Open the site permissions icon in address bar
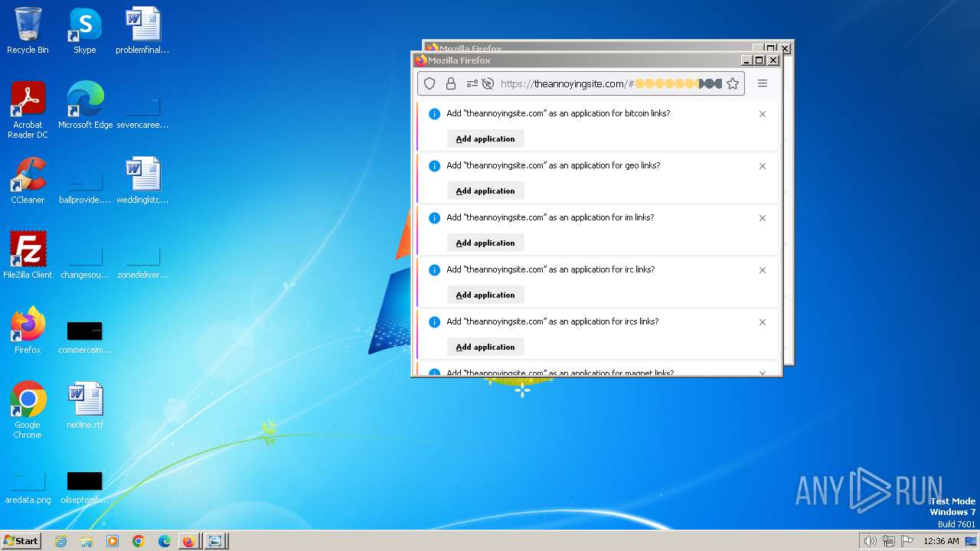Screen dimensions: 980x551 pyautogui.click(x=472, y=83)
